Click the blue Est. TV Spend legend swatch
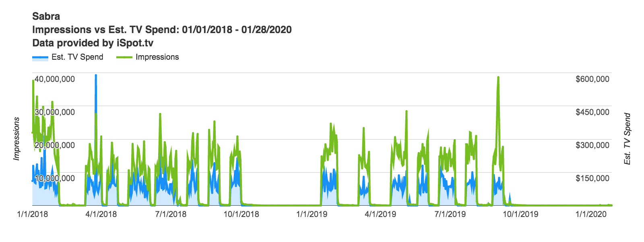 (x=40, y=58)
